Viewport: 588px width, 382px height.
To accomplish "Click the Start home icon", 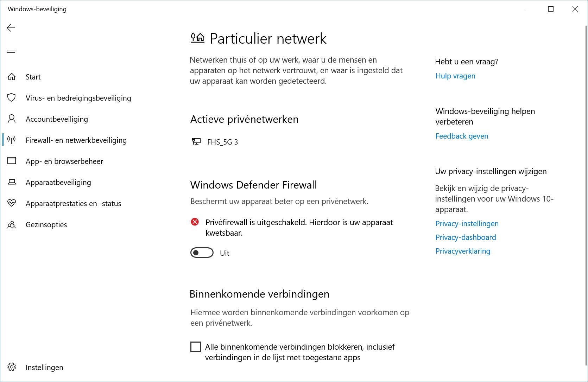I will click(x=12, y=77).
